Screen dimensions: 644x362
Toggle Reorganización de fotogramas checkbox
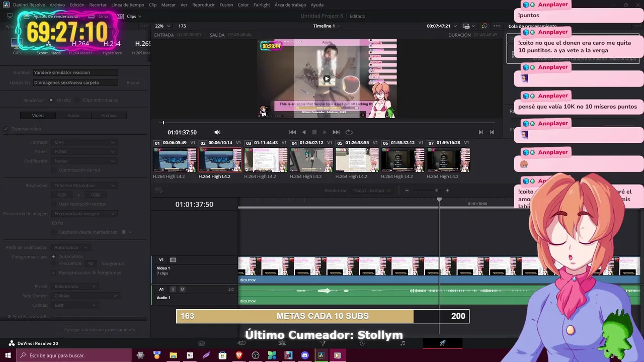[54, 273]
